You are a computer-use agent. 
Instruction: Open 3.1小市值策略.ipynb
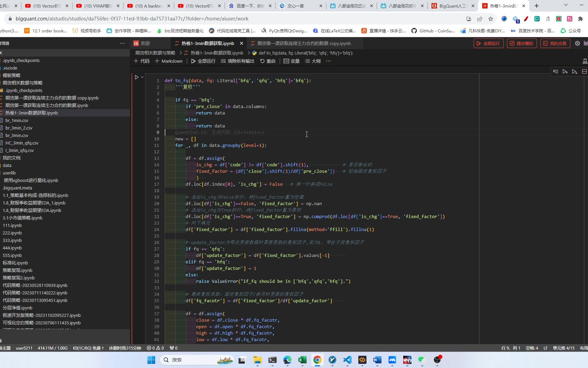tap(65, 218)
